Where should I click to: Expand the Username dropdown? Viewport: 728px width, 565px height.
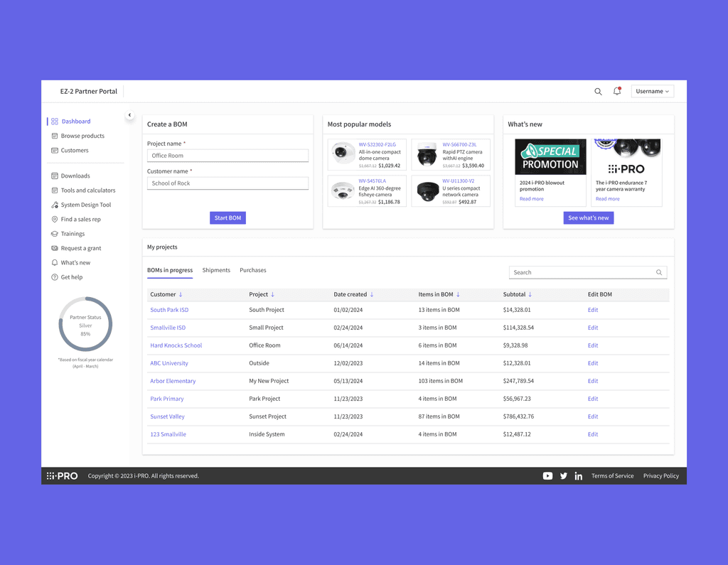(x=653, y=92)
